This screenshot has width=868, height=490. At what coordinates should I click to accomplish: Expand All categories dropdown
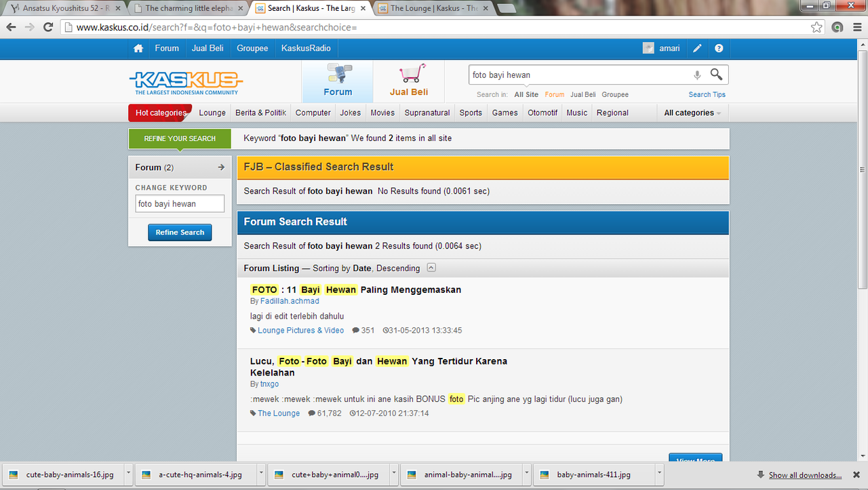coord(692,113)
